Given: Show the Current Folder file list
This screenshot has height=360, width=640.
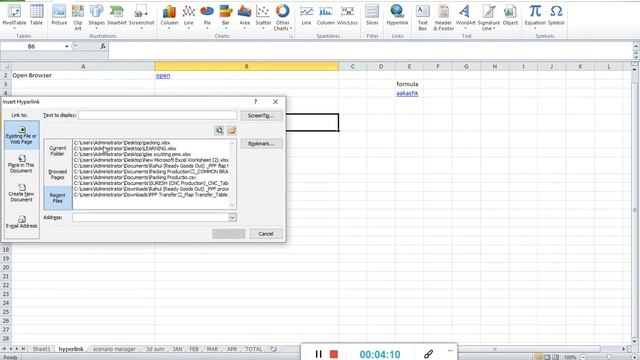Looking at the screenshot, I should click(x=58, y=151).
